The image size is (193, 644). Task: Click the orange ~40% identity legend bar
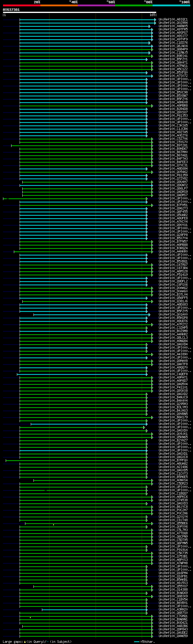(59, 5)
